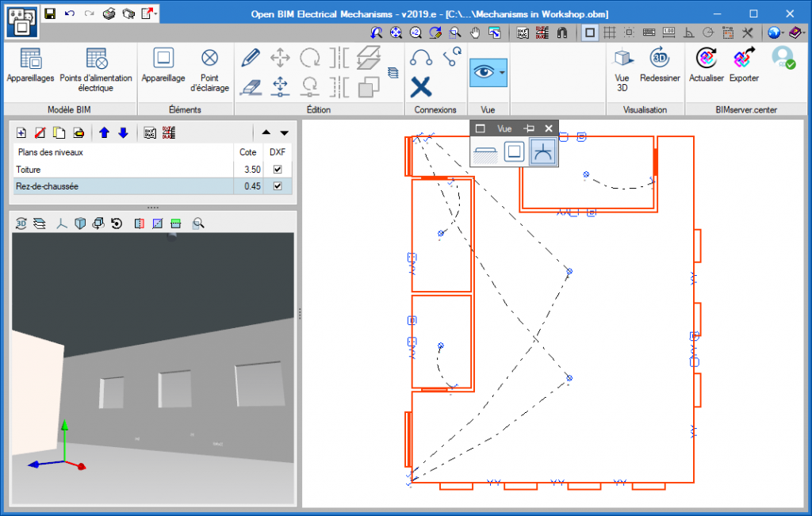Click the eraser delete tool
This screenshot has width=812, height=516.
[x=251, y=86]
